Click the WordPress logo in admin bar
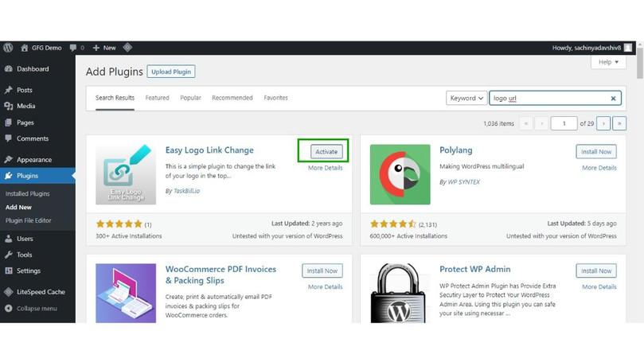This screenshot has width=644, height=362. [x=8, y=48]
